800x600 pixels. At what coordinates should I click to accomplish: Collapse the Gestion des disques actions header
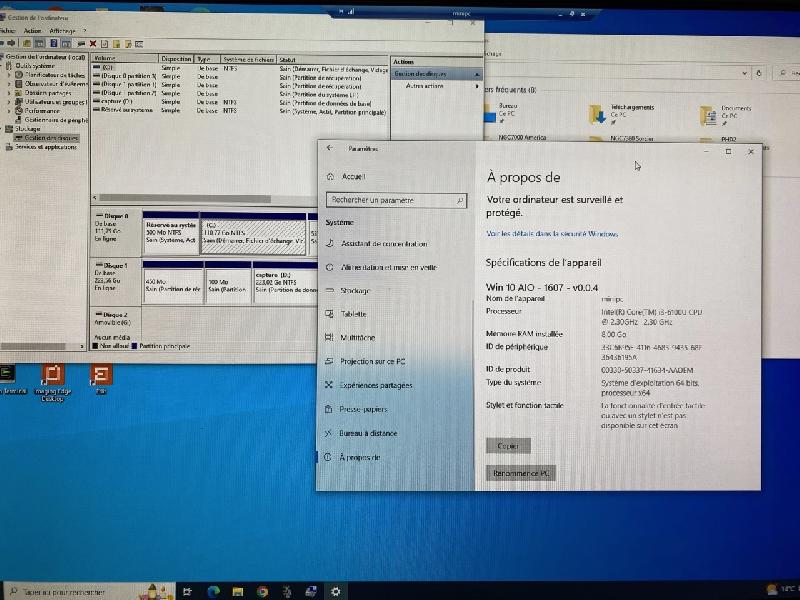pos(477,74)
